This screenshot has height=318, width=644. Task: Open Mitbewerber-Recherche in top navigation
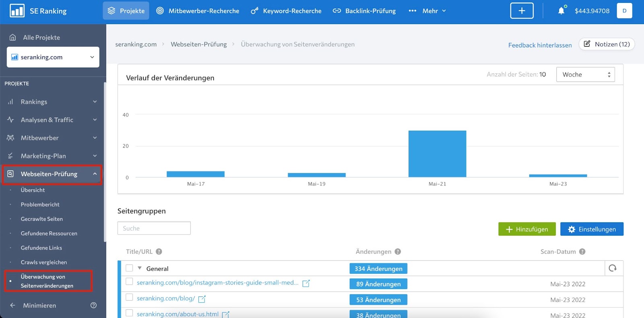click(198, 11)
